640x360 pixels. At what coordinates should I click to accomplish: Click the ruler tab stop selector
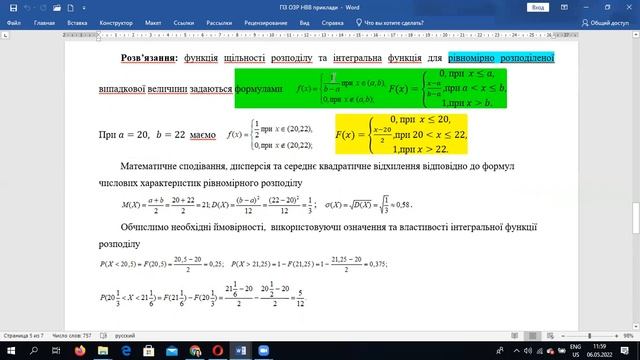[x=5, y=36]
